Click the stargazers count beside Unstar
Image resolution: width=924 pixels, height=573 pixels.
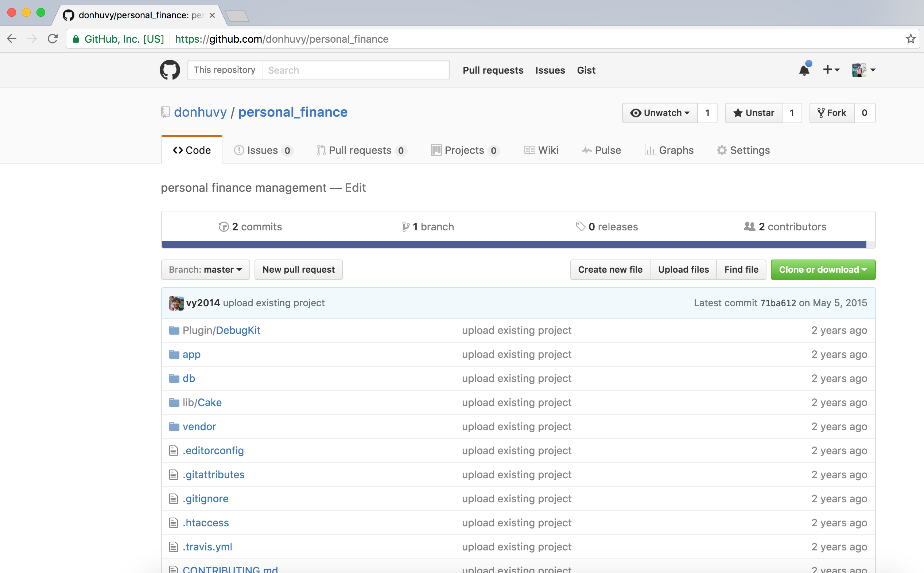792,113
